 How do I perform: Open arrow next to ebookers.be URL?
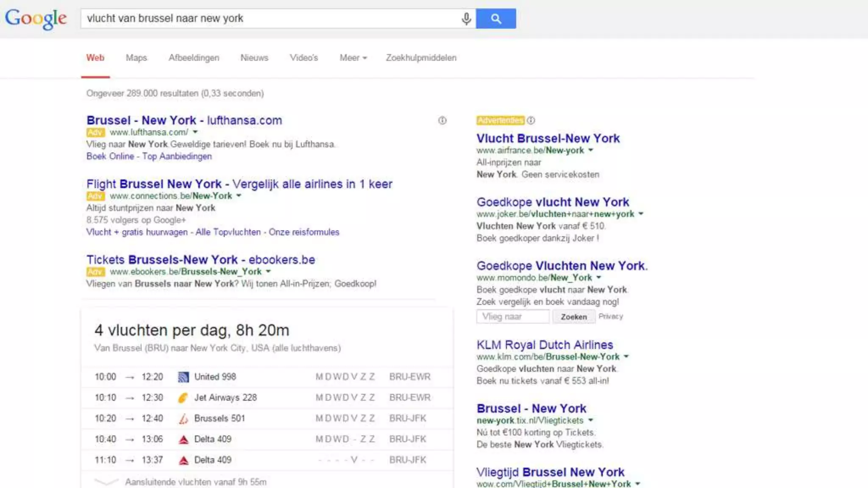268,272
